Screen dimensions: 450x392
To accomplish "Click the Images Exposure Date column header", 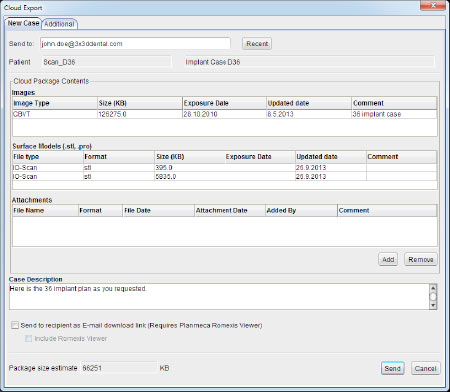I will [x=224, y=103].
